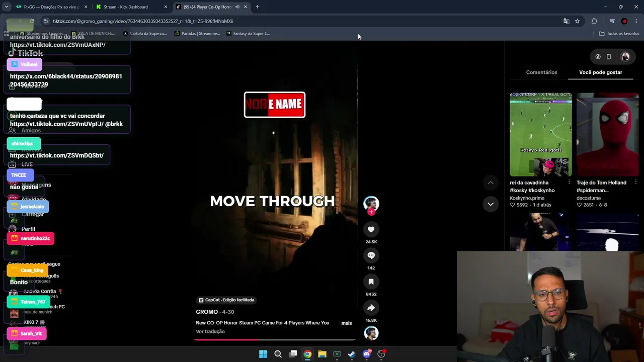Open the tab search dropdown arrow
This screenshot has width=644, height=362.
point(7,7)
